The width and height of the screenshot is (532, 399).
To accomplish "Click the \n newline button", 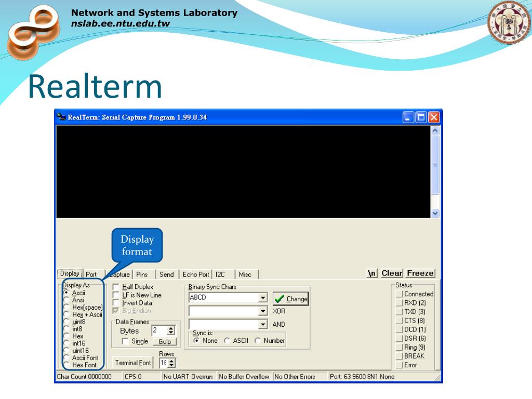I will [371, 273].
